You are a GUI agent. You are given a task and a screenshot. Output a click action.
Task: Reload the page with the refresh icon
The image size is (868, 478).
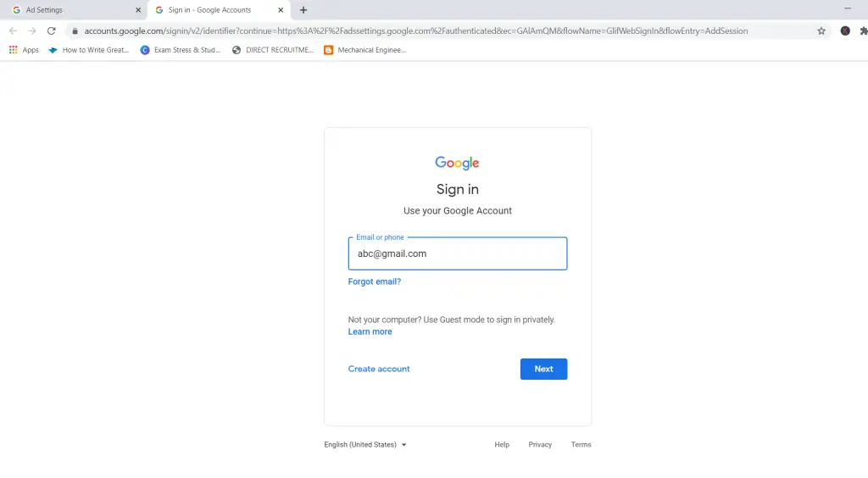(x=52, y=31)
